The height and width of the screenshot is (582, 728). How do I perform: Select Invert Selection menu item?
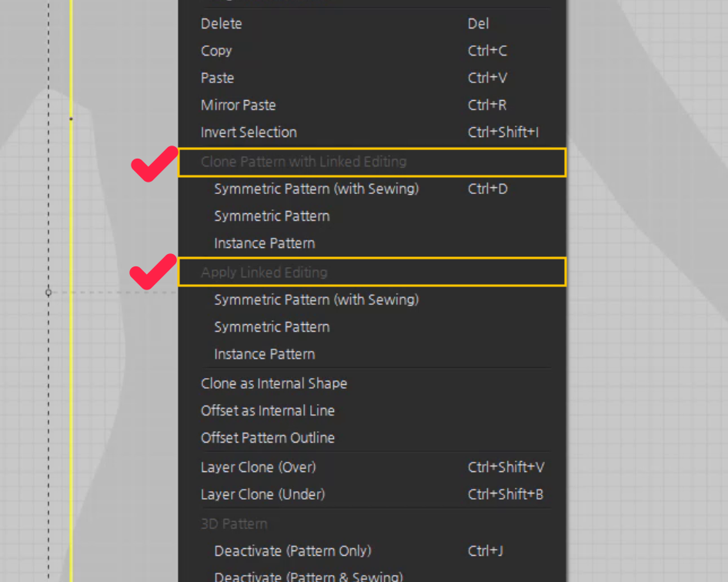[x=372, y=132]
